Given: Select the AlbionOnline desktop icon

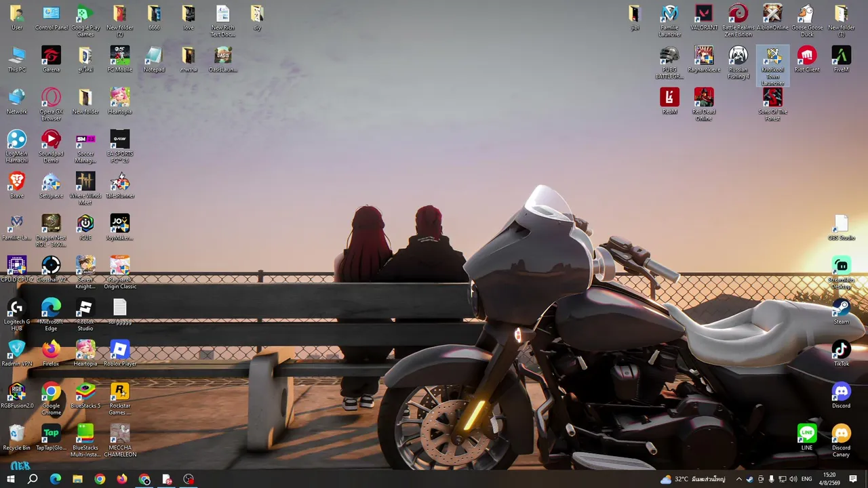Looking at the screenshot, I should [x=772, y=16].
